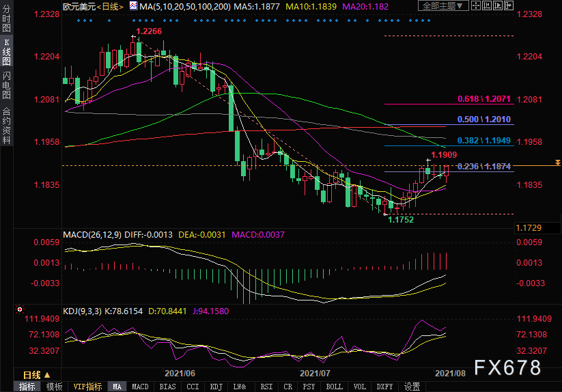Viewport: 562px width, 392px height.
Task: Click the 2021/07 date marker
Action: [x=315, y=374]
